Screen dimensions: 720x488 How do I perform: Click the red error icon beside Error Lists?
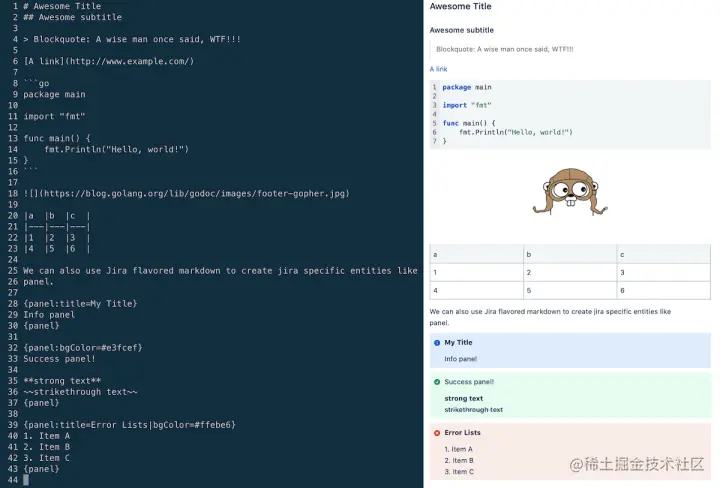(x=437, y=433)
